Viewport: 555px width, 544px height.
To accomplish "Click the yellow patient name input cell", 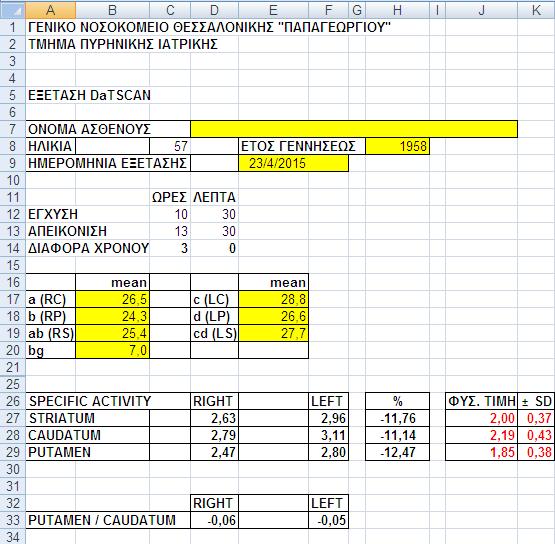I will (x=354, y=129).
